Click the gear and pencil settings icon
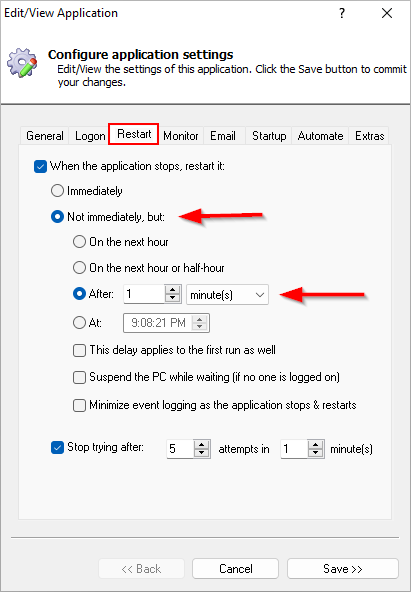This screenshot has height=592, width=411. 22,63
